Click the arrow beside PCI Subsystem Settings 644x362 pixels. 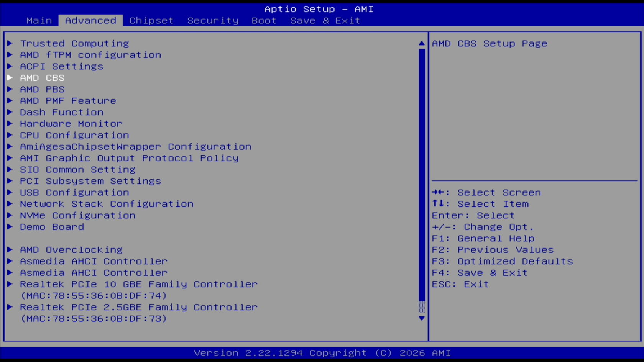[x=10, y=181]
